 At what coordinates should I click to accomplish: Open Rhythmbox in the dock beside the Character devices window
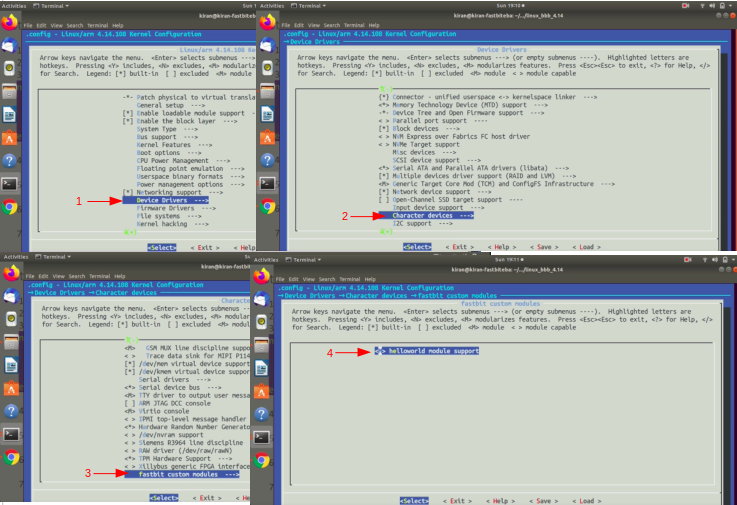click(x=11, y=319)
